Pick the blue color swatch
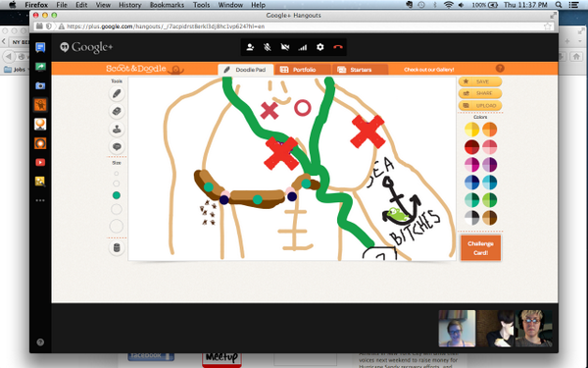 (x=471, y=183)
